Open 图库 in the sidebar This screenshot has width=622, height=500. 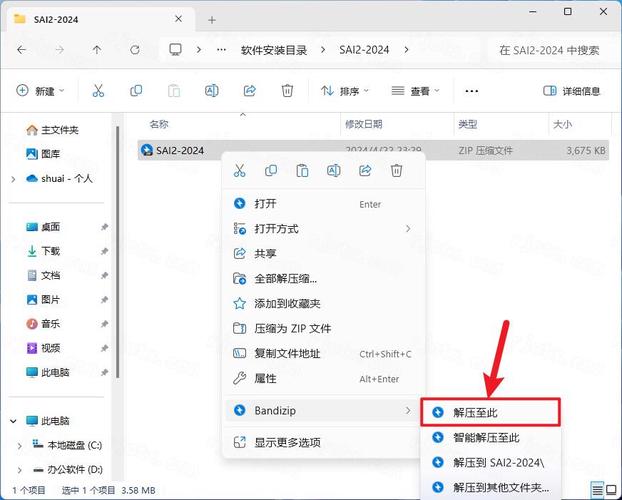(x=43, y=154)
